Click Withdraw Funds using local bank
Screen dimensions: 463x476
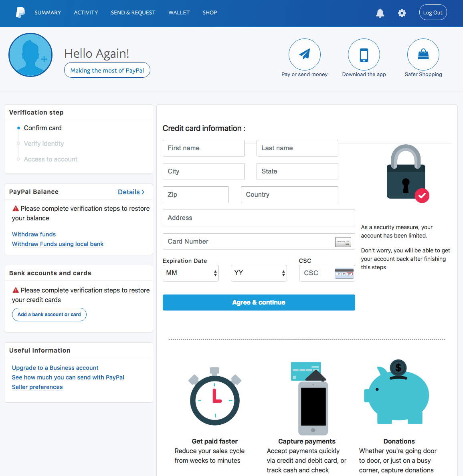pyautogui.click(x=58, y=244)
